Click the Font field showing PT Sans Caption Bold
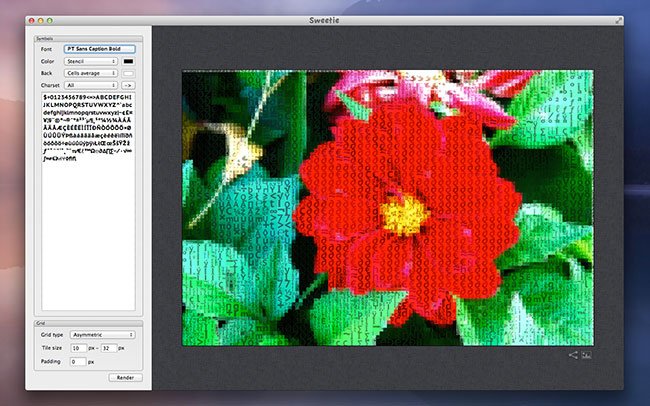The height and width of the screenshot is (406, 650). click(x=99, y=48)
